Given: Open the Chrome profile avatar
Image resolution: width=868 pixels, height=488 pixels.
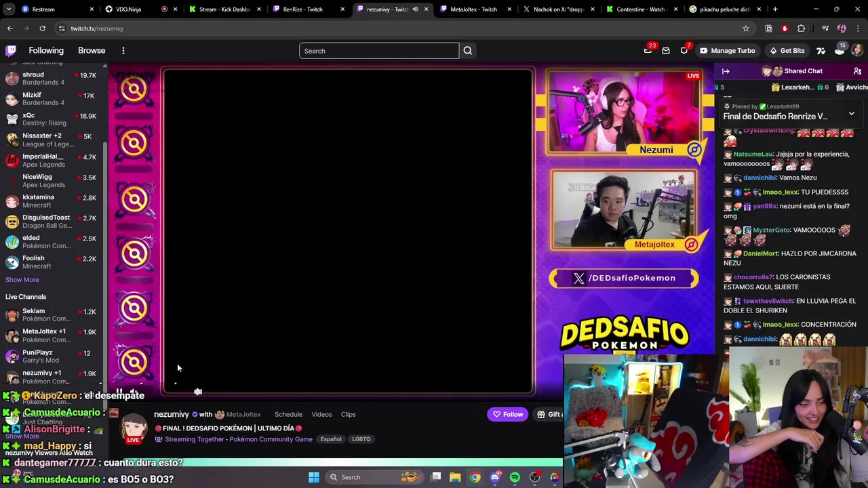Looking at the screenshot, I should coord(842,28).
